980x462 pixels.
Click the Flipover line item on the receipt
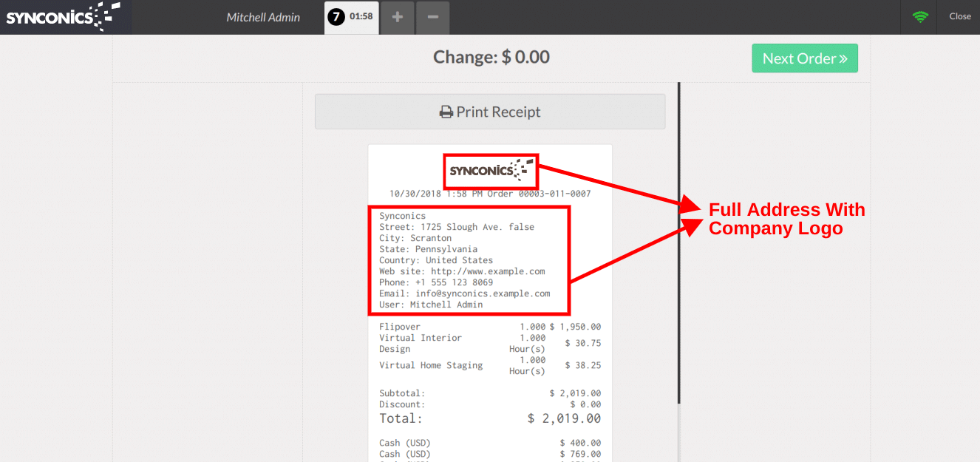pos(400,327)
